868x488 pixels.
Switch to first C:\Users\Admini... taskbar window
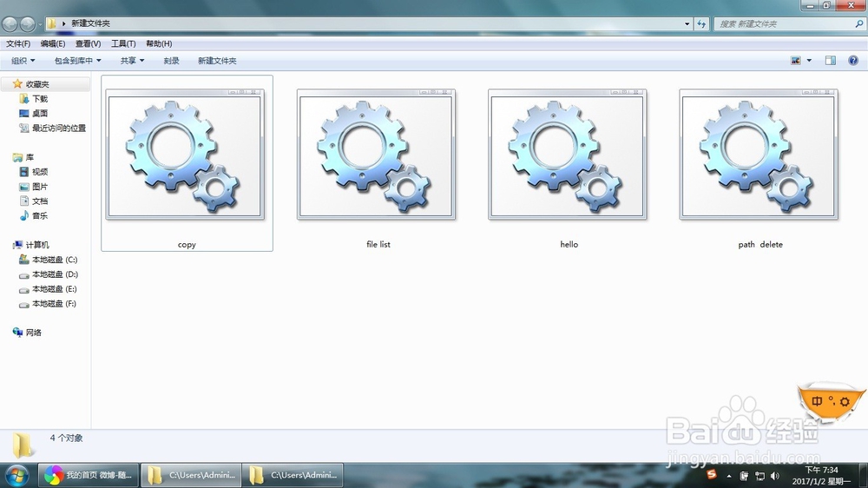pyautogui.click(x=191, y=475)
